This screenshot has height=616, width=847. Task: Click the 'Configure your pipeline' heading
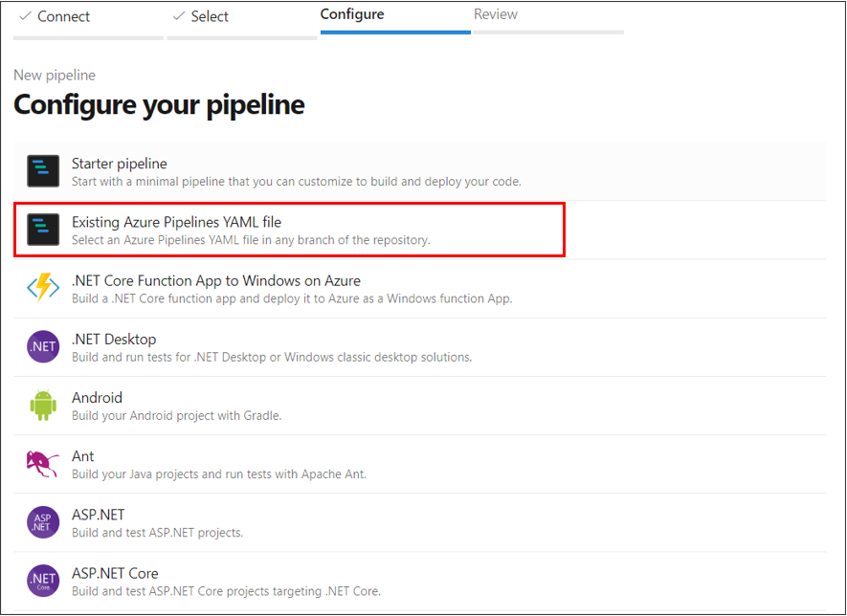pos(160,104)
